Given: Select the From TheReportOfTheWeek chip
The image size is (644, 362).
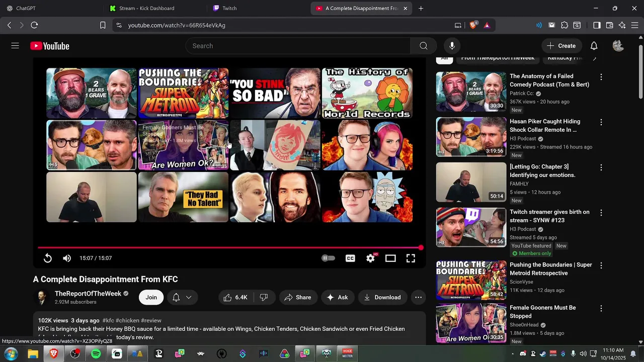Looking at the screenshot, I should pyautogui.click(x=498, y=58).
